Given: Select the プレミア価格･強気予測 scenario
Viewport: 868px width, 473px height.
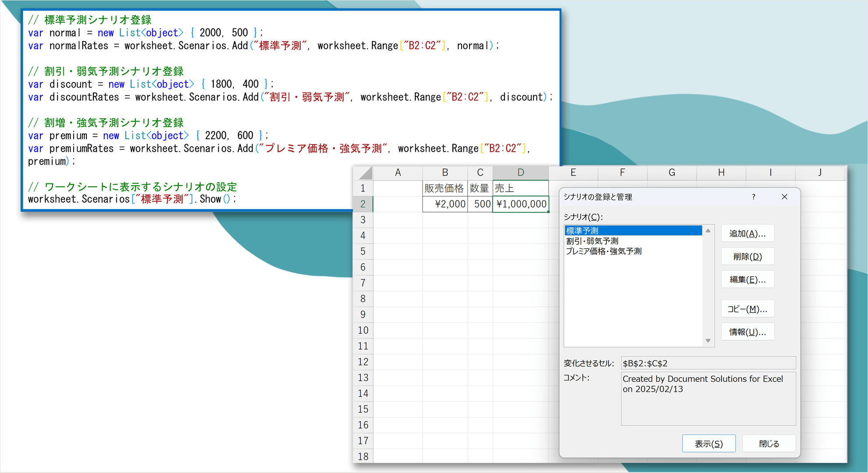Looking at the screenshot, I should click(x=604, y=251).
